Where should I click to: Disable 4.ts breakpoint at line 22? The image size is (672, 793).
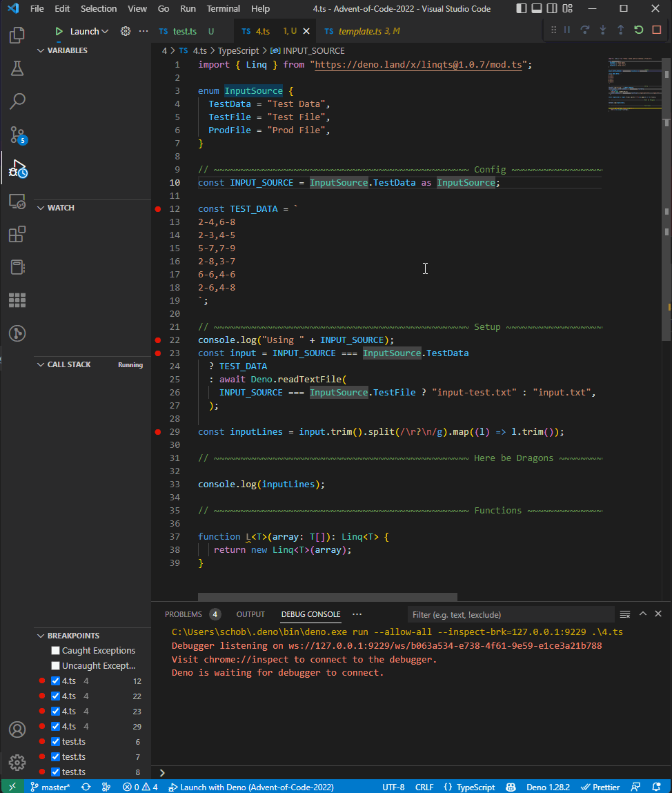[x=56, y=696]
